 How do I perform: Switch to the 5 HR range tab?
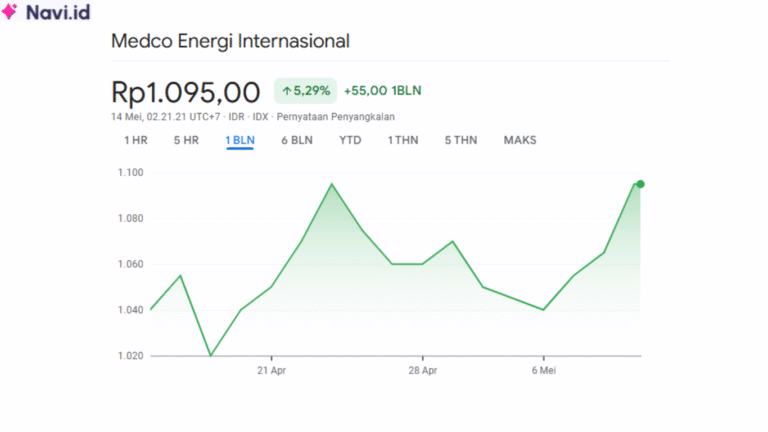[186, 140]
